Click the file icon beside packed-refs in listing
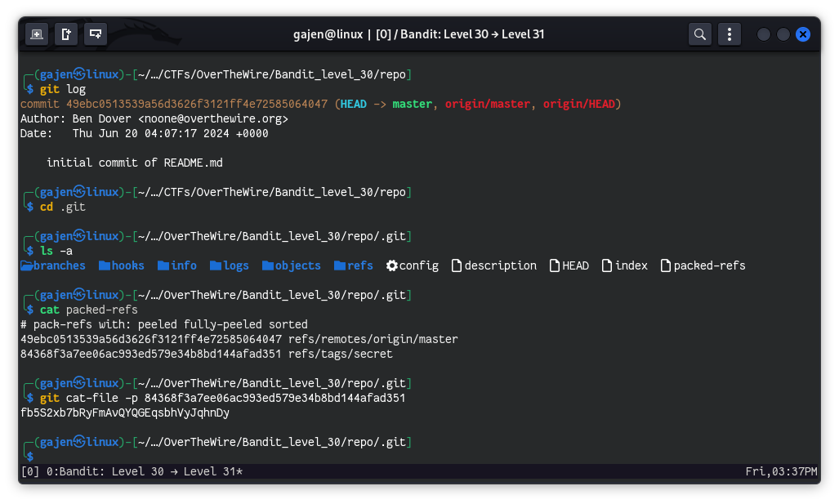The height and width of the screenshot is (504, 839). tap(666, 265)
